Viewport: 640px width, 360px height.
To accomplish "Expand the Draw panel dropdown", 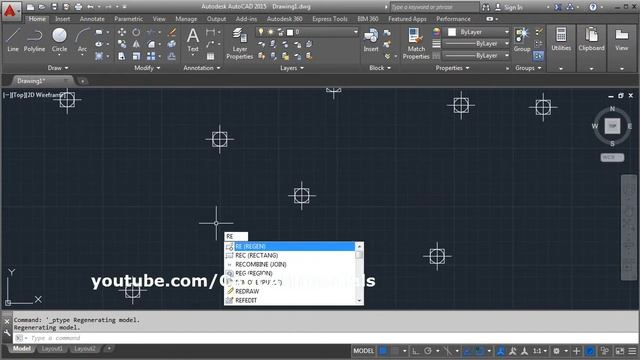I will (58, 68).
